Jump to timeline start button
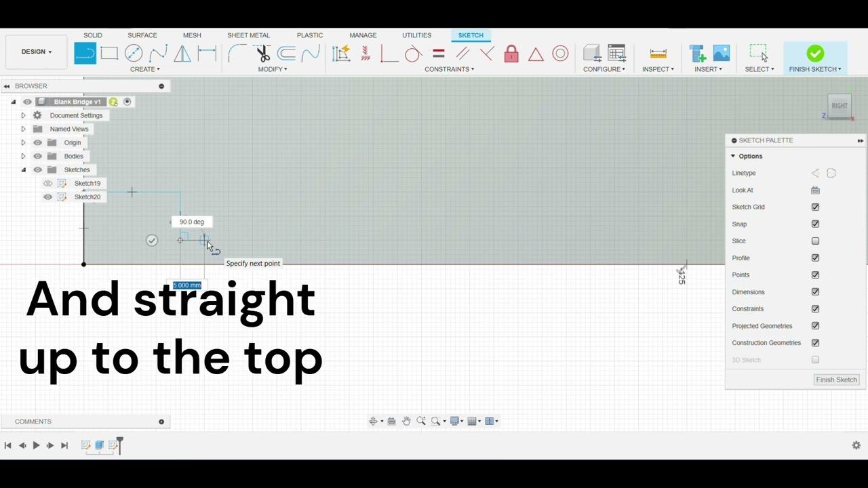868x488 pixels. (7, 445)
